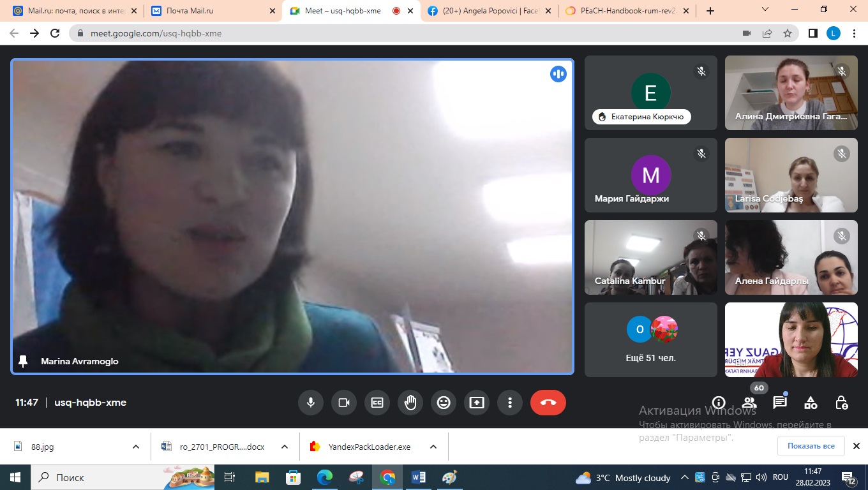Open the Mostly cloudy weather widget
This screenshot has width=868, height=490.
tap(622, 477)
